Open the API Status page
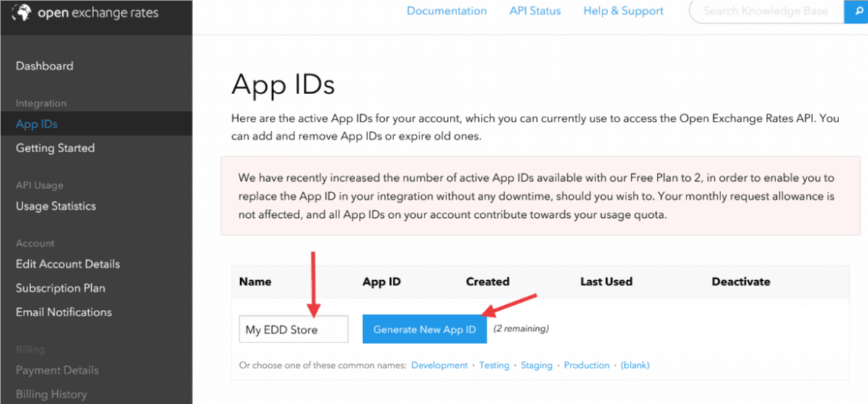 pyautogui.click(x=534, y=11)
